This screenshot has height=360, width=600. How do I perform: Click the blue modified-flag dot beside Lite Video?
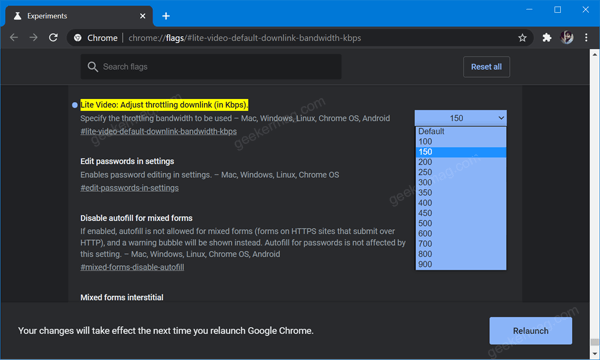tap(75, 105)
